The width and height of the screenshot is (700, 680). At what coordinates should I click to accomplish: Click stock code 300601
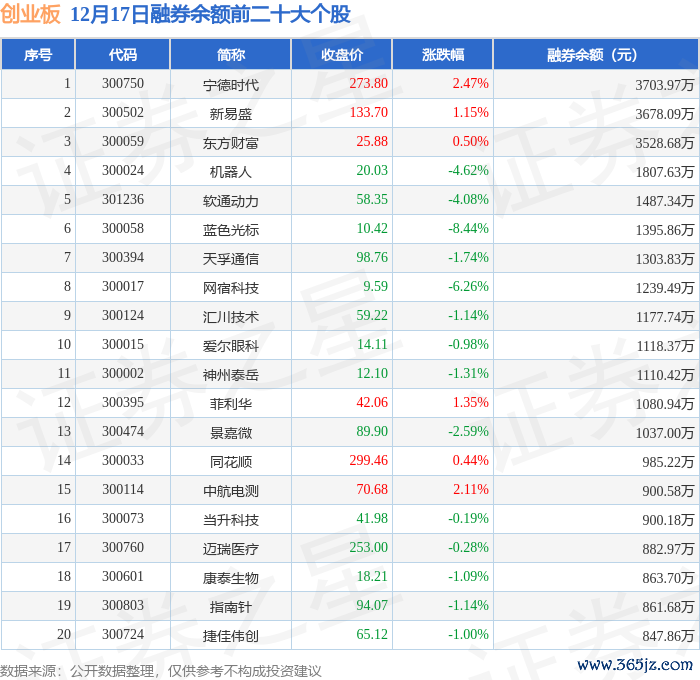click(123, 577)
